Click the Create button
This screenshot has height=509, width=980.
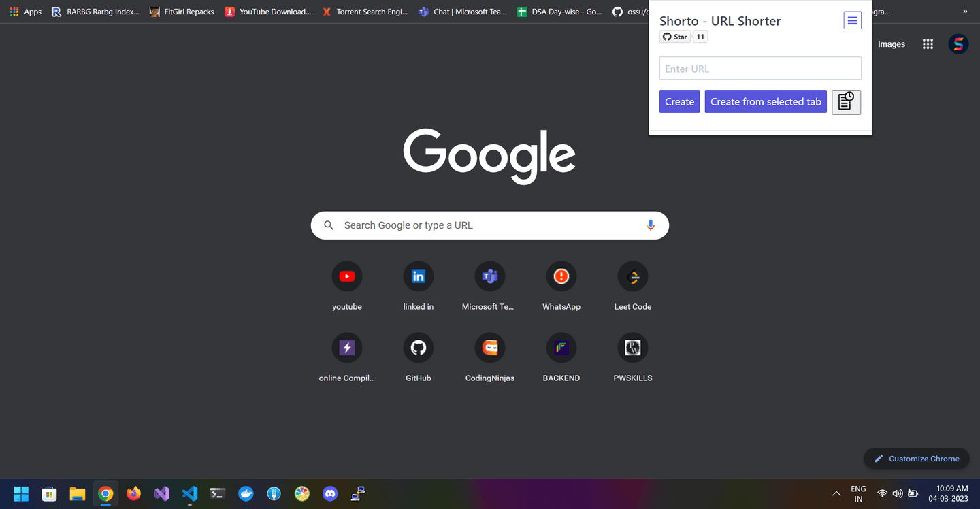coord(679,101)
